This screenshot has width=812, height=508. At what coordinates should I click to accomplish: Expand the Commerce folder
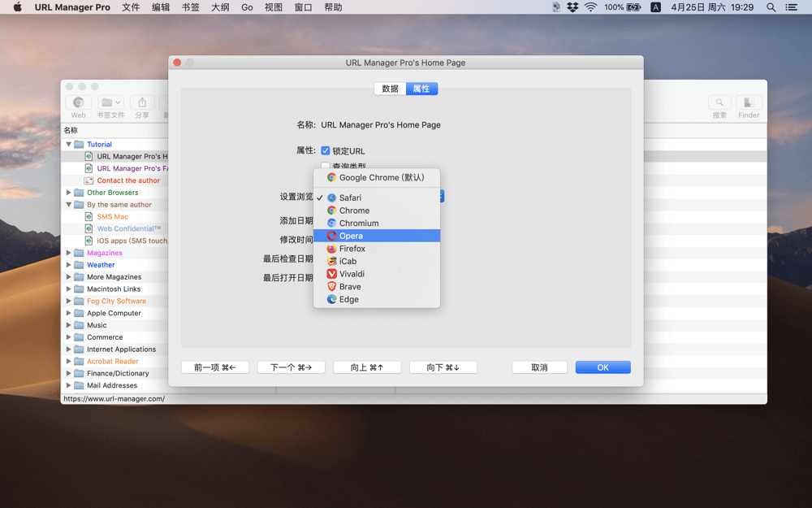(68, 337)
